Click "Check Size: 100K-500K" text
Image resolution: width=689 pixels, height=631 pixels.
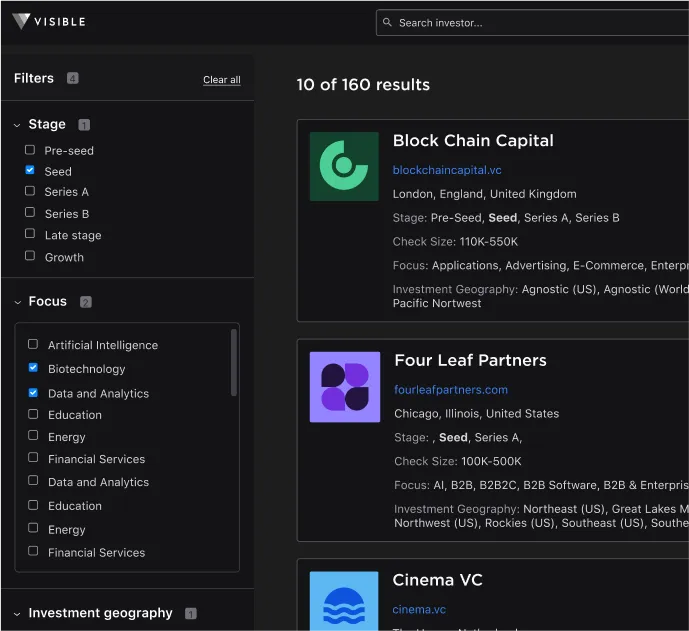458,461
